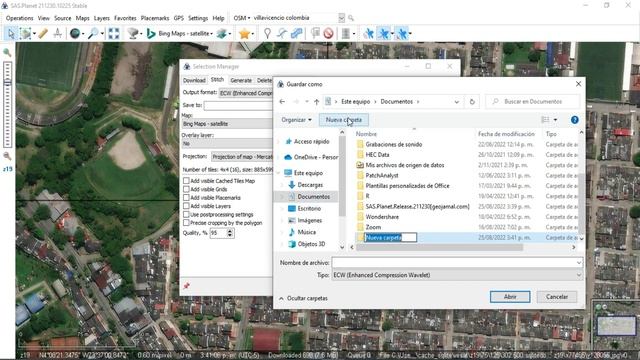Click the globe source icon
Viewport: 640px width, 360px height.
75,33
